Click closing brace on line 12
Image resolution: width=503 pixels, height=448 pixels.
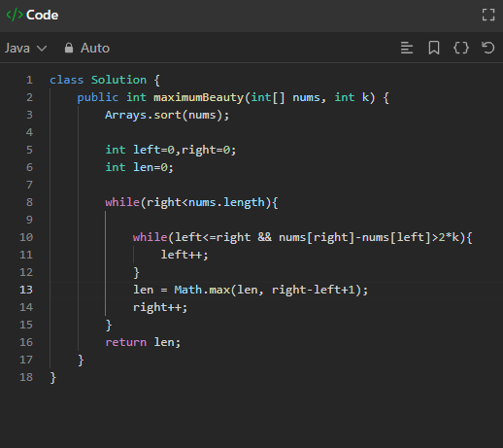point(136,273)
